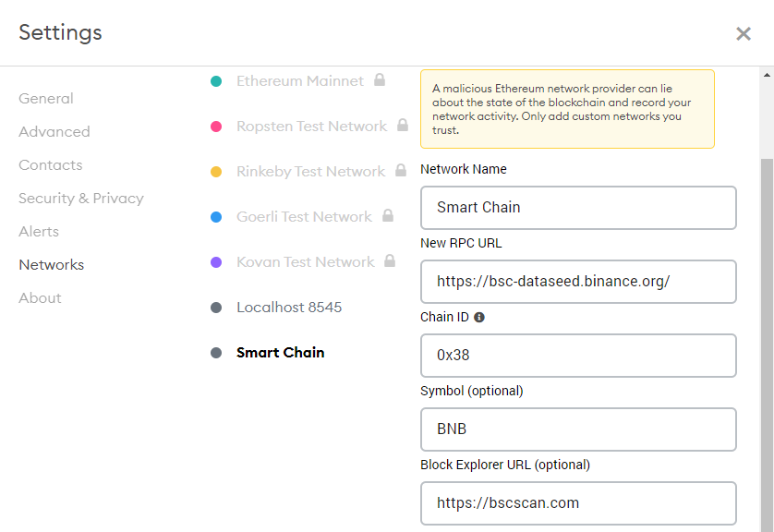The width and height of the screenshot is (774, 532).
Task: Focus the Chain ID input field
Action: [578, 356]
